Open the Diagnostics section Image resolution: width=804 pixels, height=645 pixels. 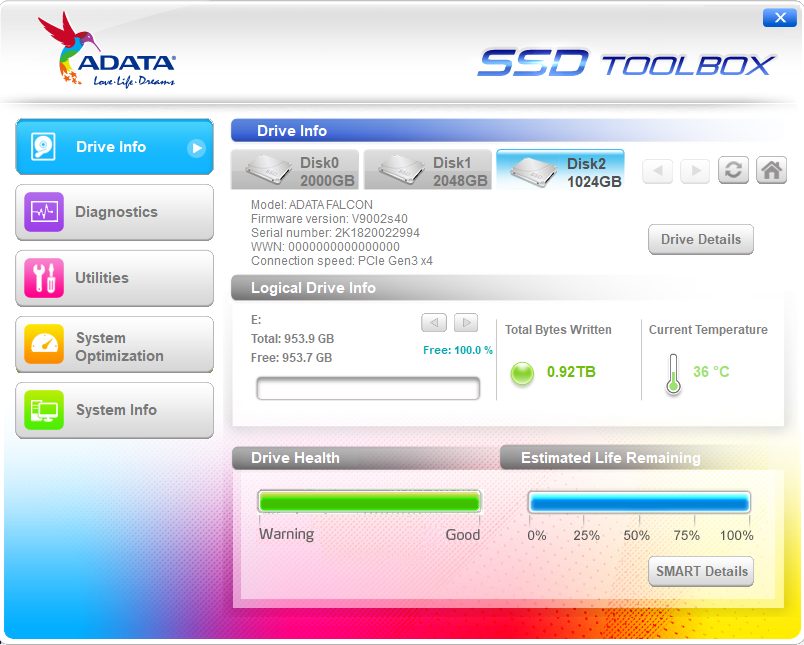(x=115, y=212)
